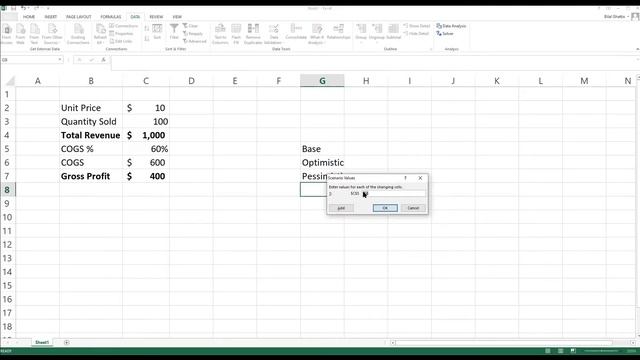
Task: Switch to the VIEW tab
Action: pyautogui.click(x=177, y=17)
